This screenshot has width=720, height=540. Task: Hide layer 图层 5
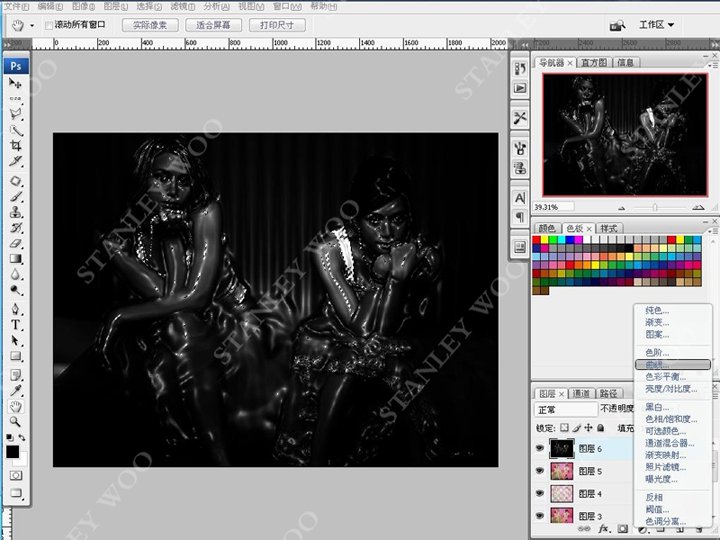point(540,471)
